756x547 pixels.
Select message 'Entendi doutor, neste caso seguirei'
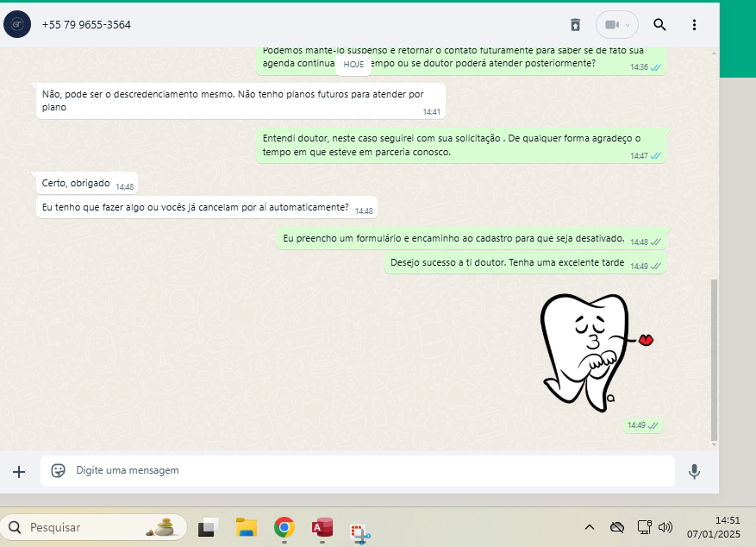coord(461,145)
